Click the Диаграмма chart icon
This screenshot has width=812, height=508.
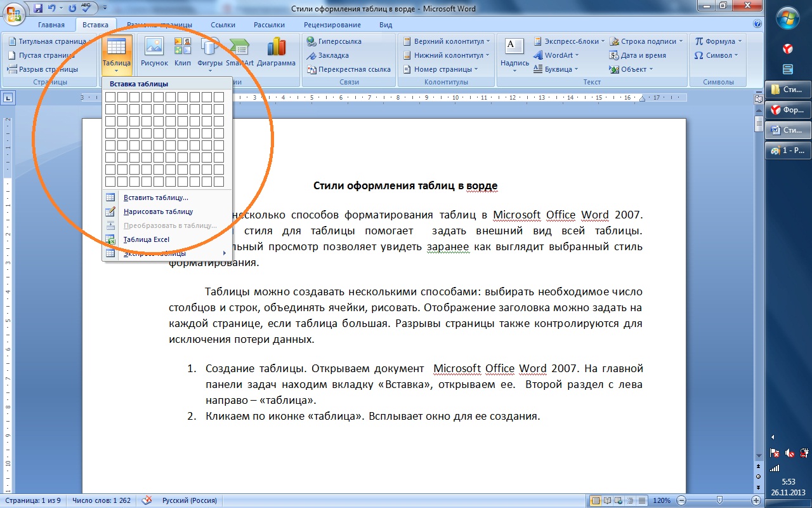[276, 51]
